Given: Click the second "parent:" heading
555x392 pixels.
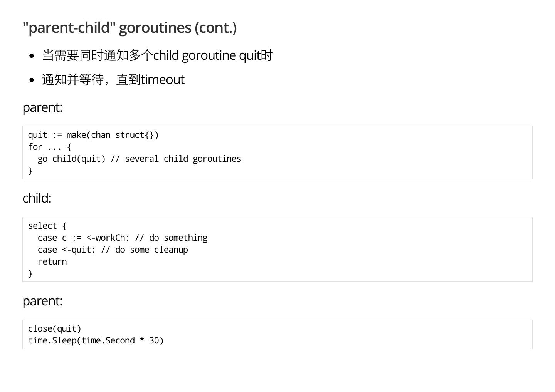Looking at the screenshot, I should tap(42, 301).
